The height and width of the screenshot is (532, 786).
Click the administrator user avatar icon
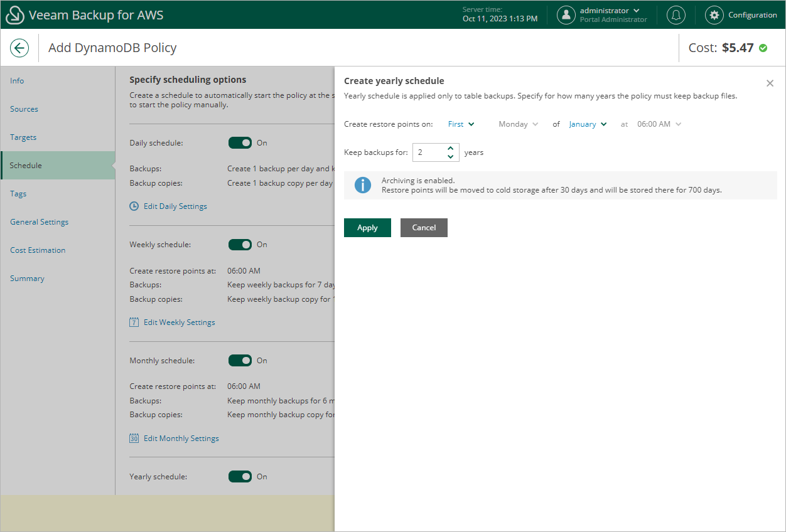coord(566,15)
